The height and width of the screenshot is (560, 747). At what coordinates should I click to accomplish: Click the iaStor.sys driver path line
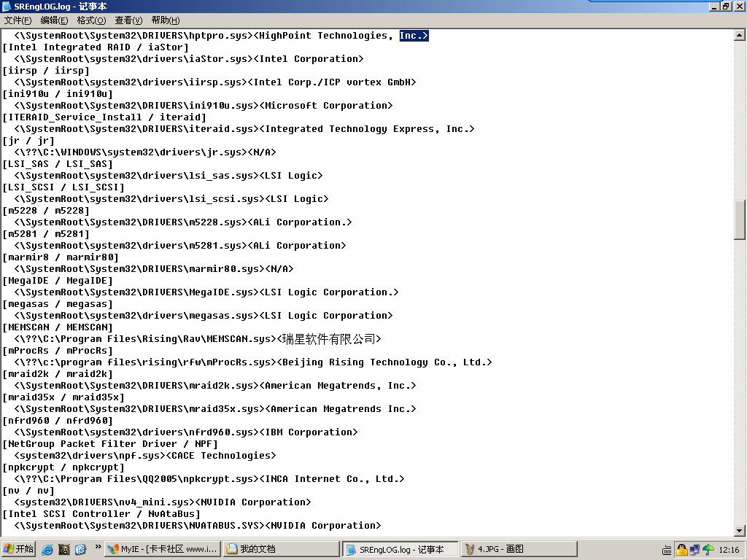click(x=189, y=59)
